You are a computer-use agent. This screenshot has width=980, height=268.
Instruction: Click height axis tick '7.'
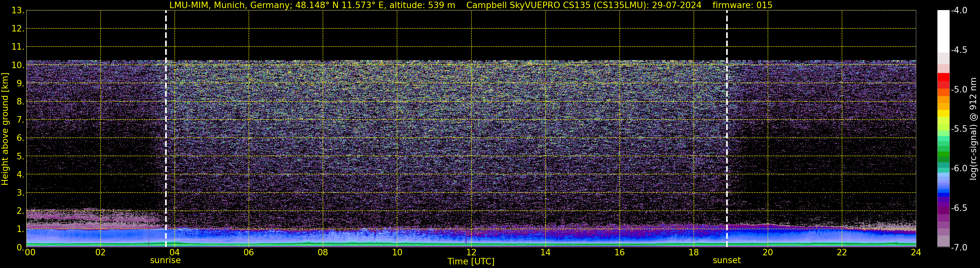click(x=20, y=120)
